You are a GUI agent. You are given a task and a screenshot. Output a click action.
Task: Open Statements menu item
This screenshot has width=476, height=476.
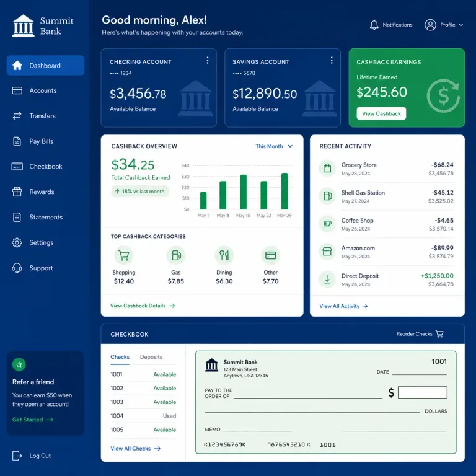coord(45,217)
